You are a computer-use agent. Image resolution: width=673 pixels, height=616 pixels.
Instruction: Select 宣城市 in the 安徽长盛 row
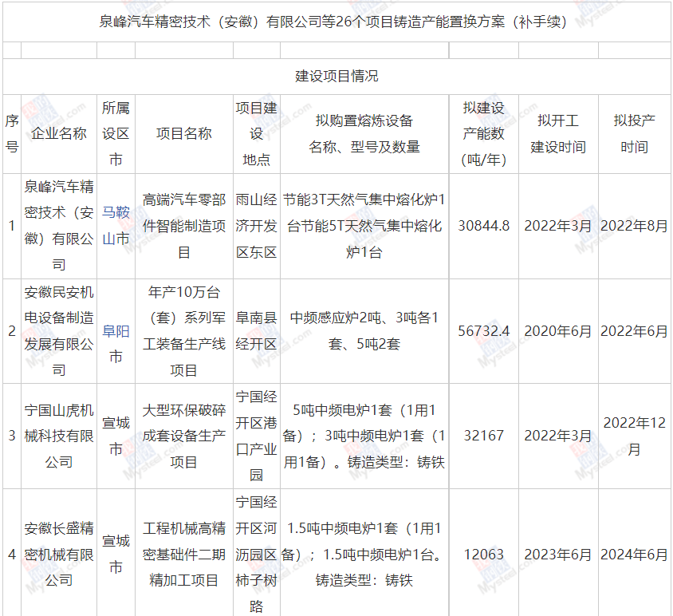116,555
